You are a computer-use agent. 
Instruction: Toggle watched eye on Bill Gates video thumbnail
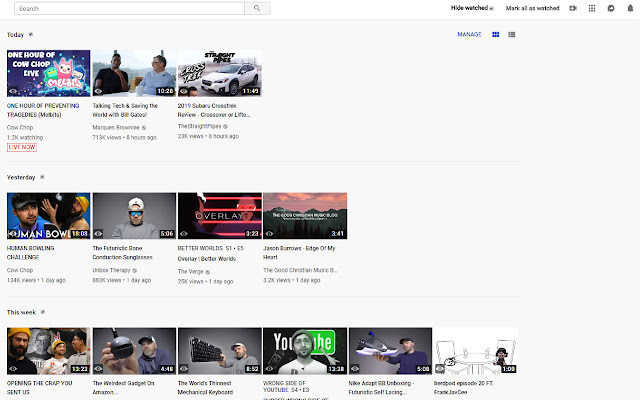pyautogui.click(x=98, y=91)
